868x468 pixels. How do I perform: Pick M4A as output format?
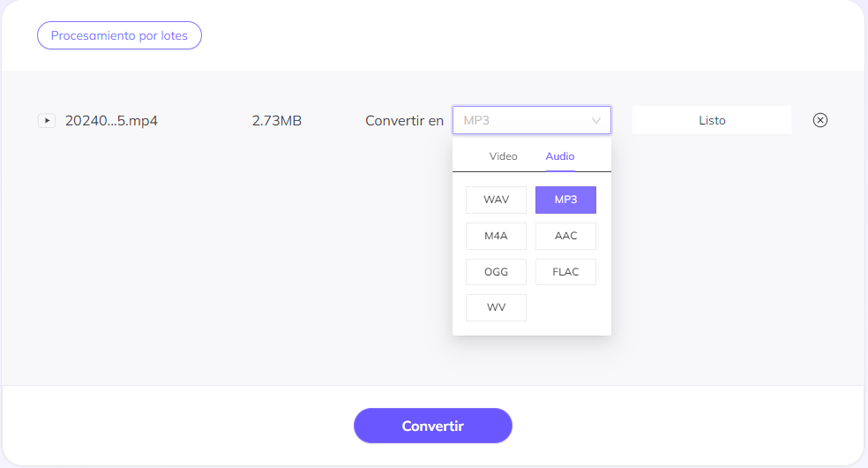(496, 236)
